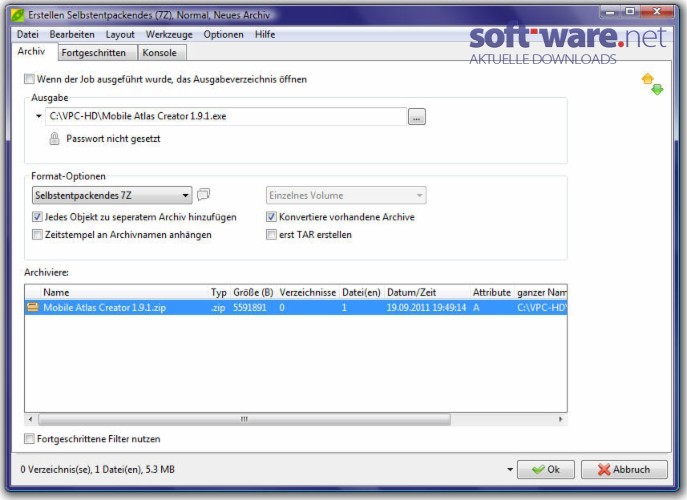Image resolution: width=687 pixels, height=500 pixels.
Task: Open the dropdown arrow left of Ok
Action: (x=510, y=469)
